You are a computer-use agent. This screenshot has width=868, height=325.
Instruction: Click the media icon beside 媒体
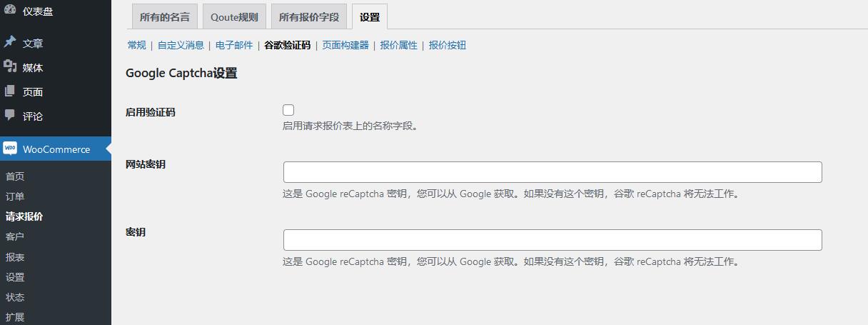(10, 67)
